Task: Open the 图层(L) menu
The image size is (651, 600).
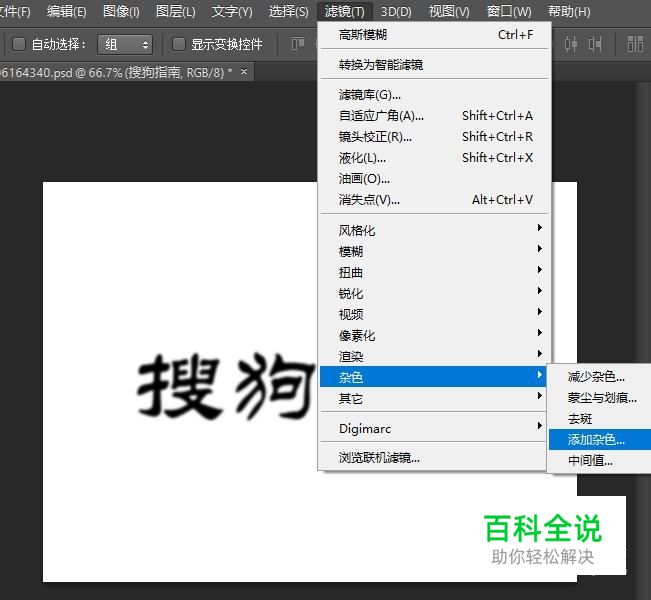Action: 176,11
